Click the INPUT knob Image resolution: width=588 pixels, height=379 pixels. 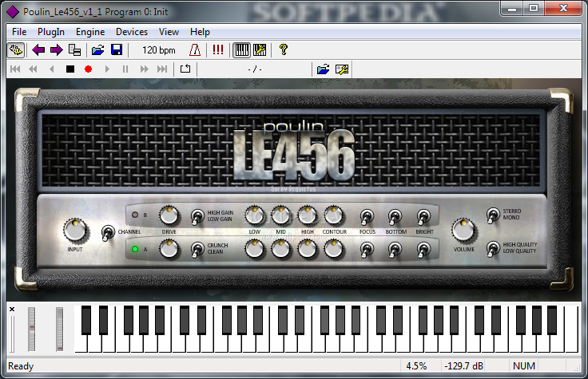(75, 230)
